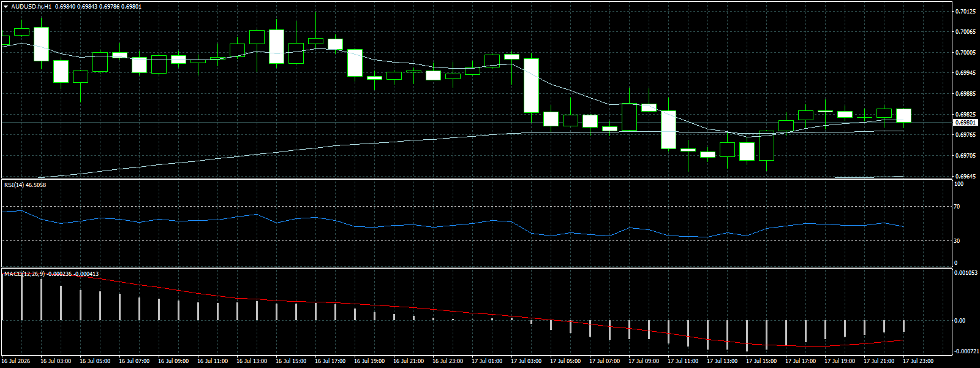
Task: Click the 17 Jul 03:00 time label
Action: tap(526, 361)
